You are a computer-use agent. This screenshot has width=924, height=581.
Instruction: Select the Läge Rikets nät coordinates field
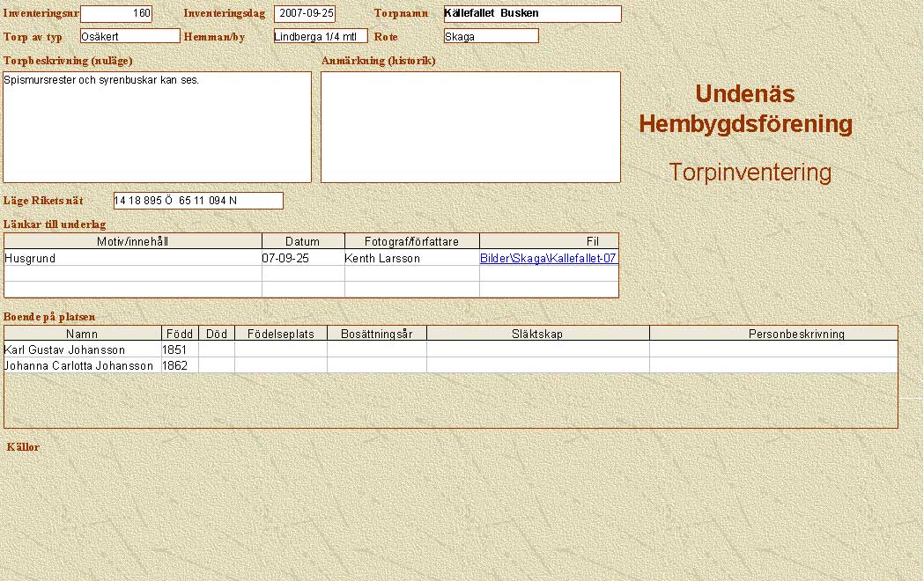[x=198, y=201]
